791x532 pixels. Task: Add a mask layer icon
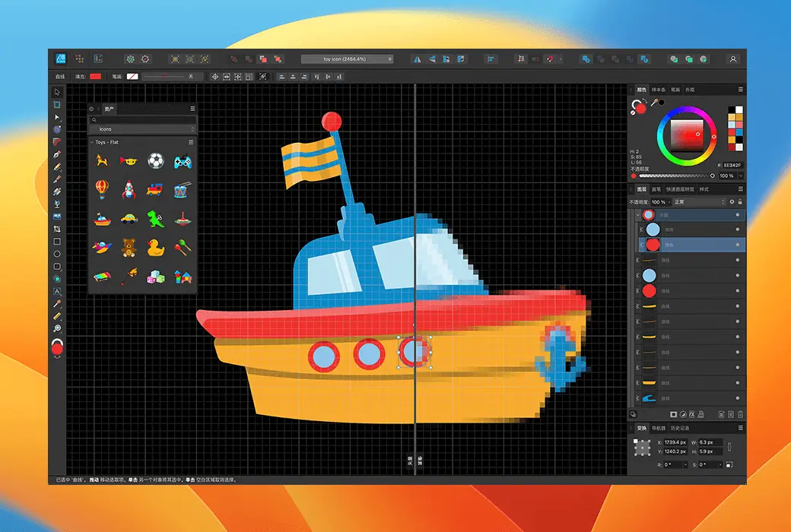[x=673, y=414]
